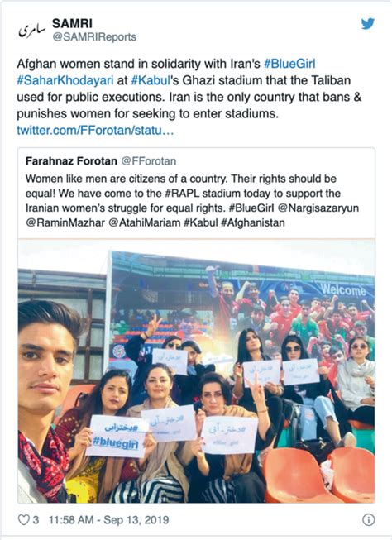Click the #RAPL hashtag in the quoted tweet
The width and height of the screenshot is (392, 540).
182,194
